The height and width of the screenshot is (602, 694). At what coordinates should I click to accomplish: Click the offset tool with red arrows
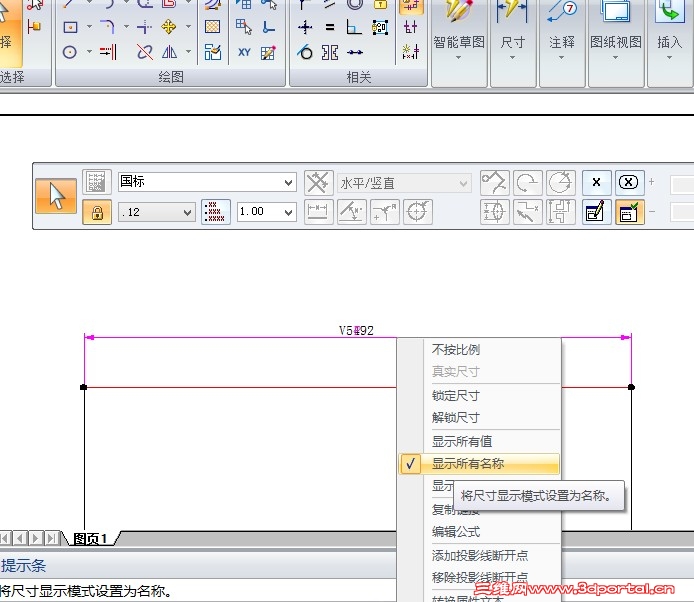point(108,52)
